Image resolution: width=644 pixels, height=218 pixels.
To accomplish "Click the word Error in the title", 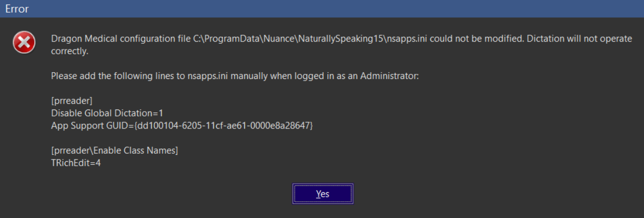I will [x=17, y=9].
